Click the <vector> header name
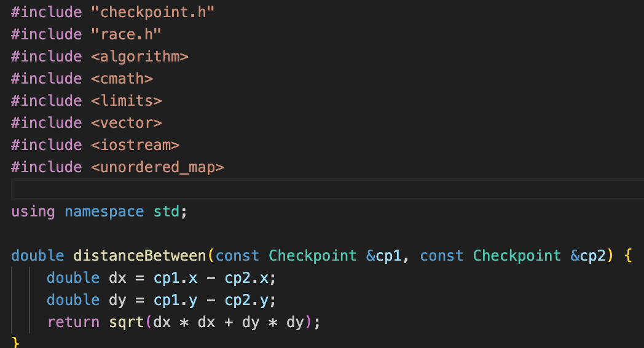 pyautogui.click(x=127, y=123)
